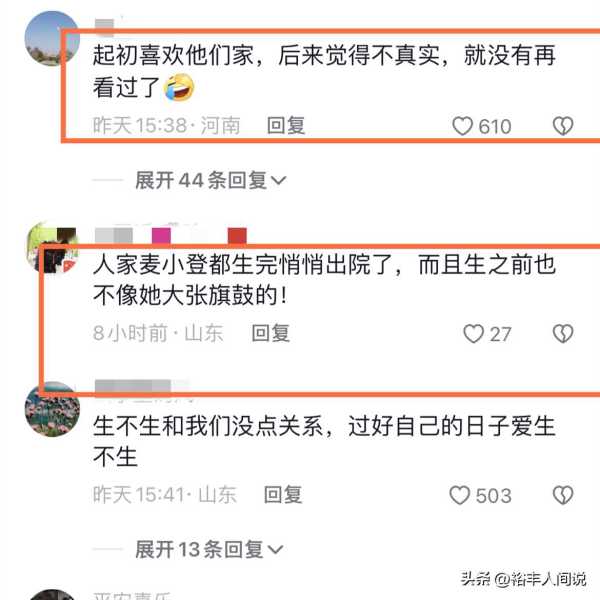Tap the dislike broken-heart beside 503 likes

tap(563, 495)
